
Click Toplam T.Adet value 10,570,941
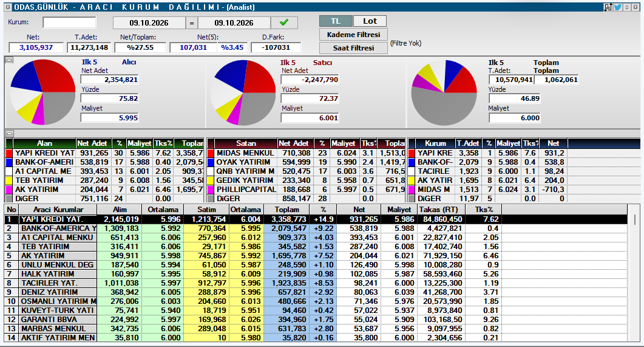[x=511, y=80]
